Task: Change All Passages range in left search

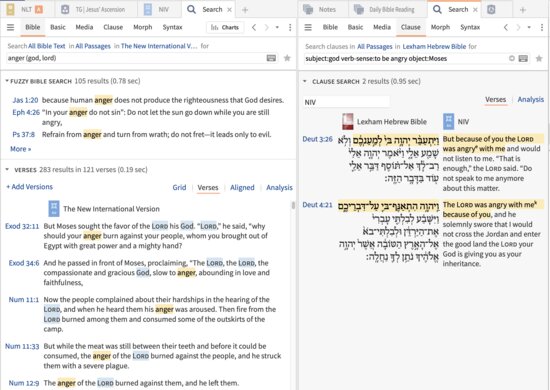Action: pyautogui.click(x=93, y=46)
